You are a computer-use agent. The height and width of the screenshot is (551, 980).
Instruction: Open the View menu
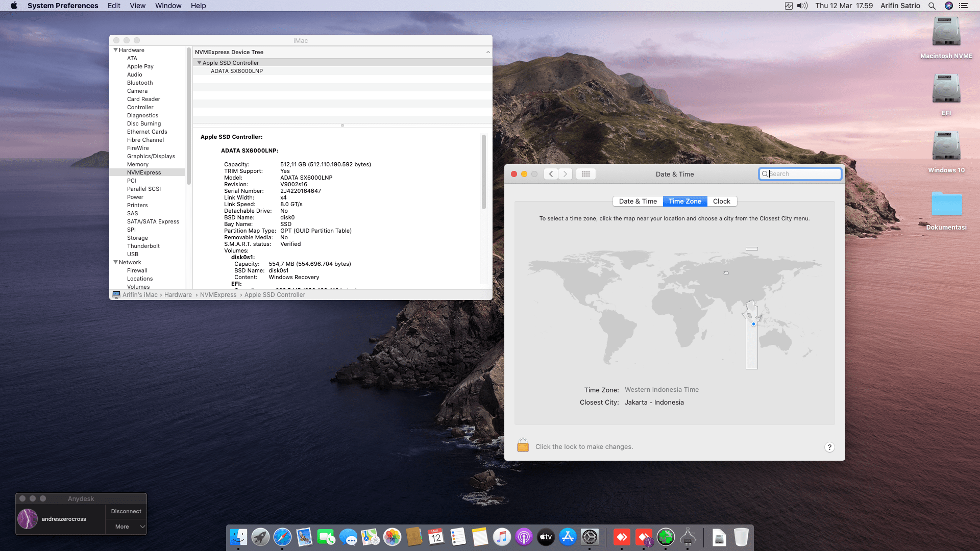[x=137, y=6]
